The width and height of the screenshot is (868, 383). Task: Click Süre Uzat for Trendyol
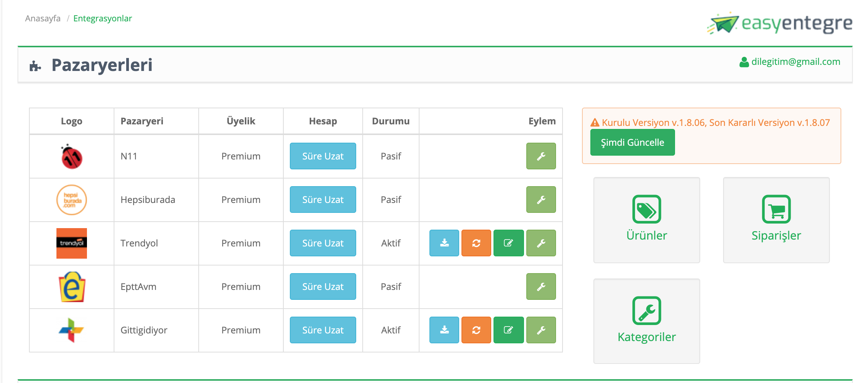tap(323, 243)
